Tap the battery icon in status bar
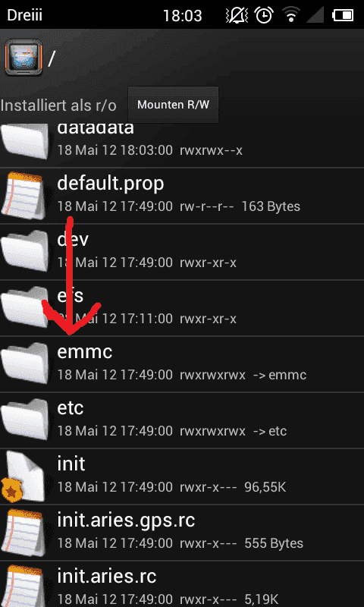 342,15
